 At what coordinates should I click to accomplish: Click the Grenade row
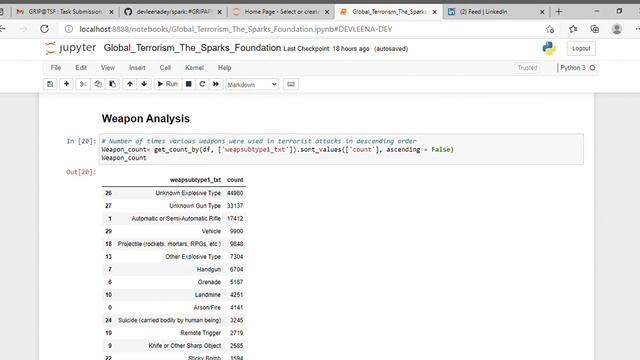[x=173, y=282]
